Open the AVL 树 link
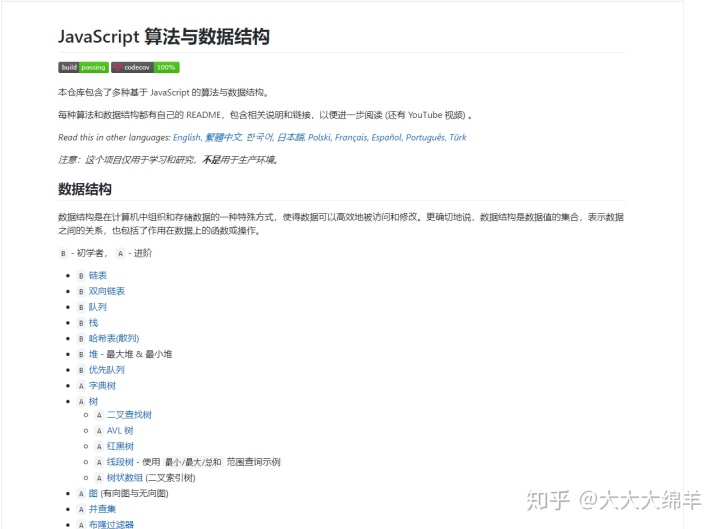 [x=120, y=431]
